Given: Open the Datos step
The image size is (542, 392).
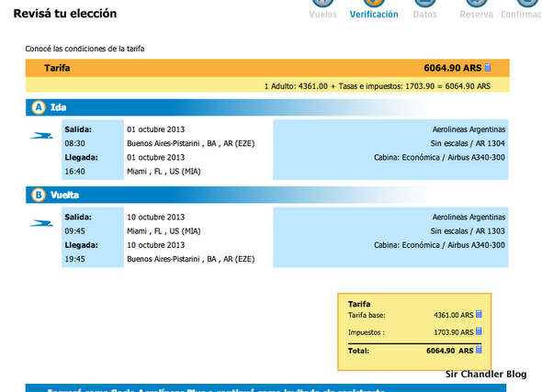Looking at the screenshot, I should 425,14.
